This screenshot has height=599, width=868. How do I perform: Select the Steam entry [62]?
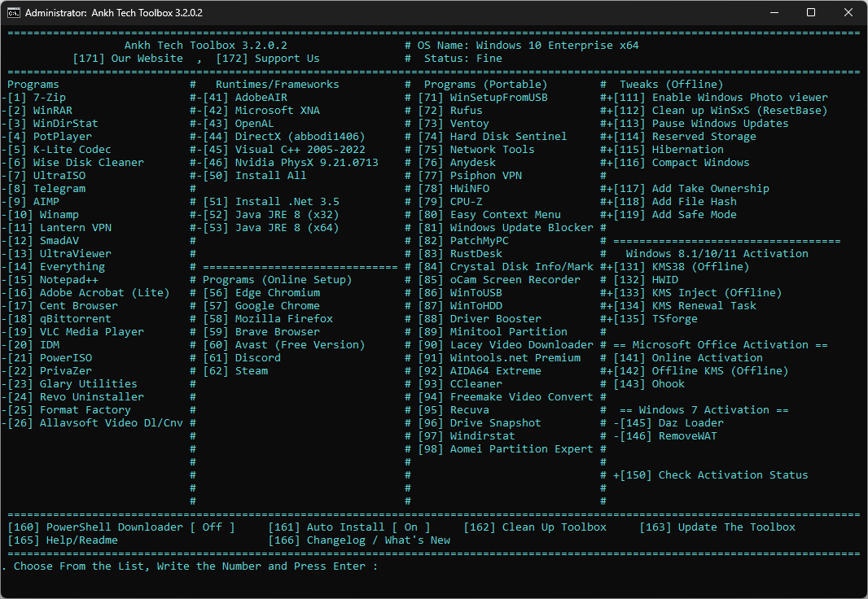[x=235, y=370]
